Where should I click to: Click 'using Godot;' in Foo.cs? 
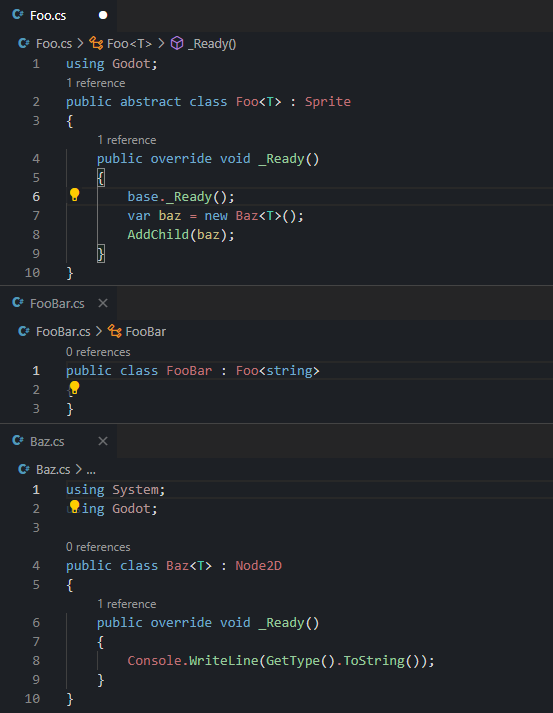112,64
